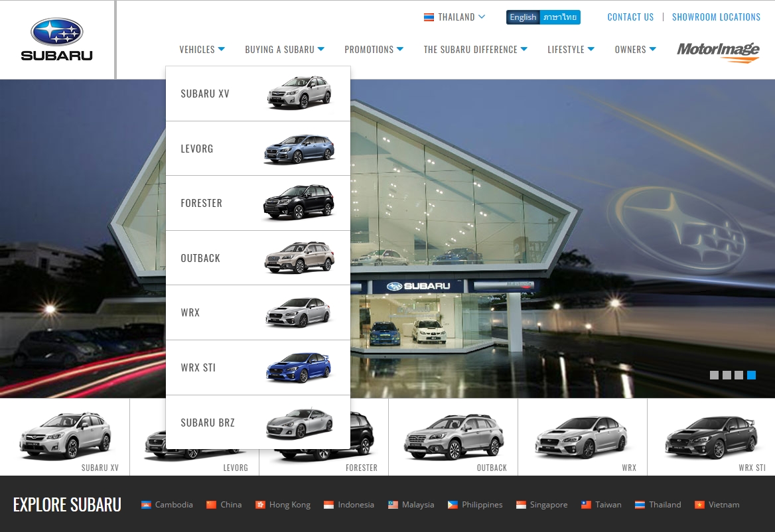Click the Subaru XV car image in dropdown
The image size is (775, 532).
pos(299,92)
